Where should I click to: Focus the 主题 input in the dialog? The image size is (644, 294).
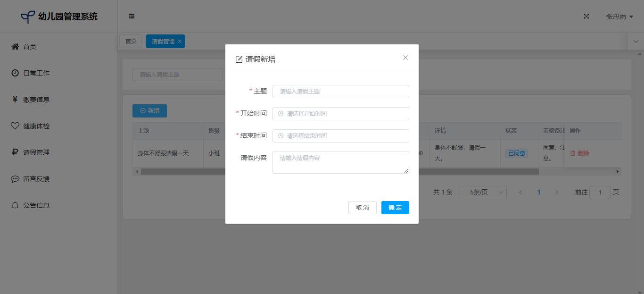[340, 92]
